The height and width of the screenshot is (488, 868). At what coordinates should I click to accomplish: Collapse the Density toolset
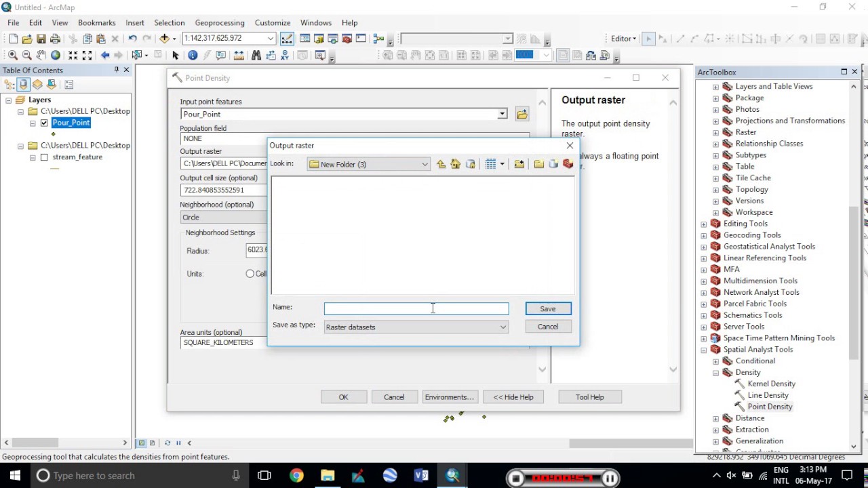coord(716,373)
